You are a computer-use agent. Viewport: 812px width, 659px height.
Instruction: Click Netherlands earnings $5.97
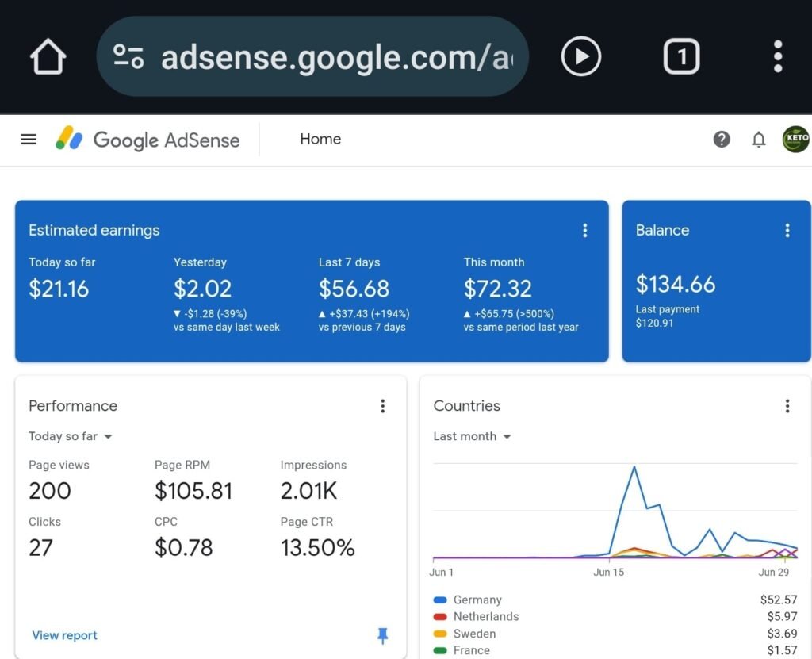(x=782, y=616)
